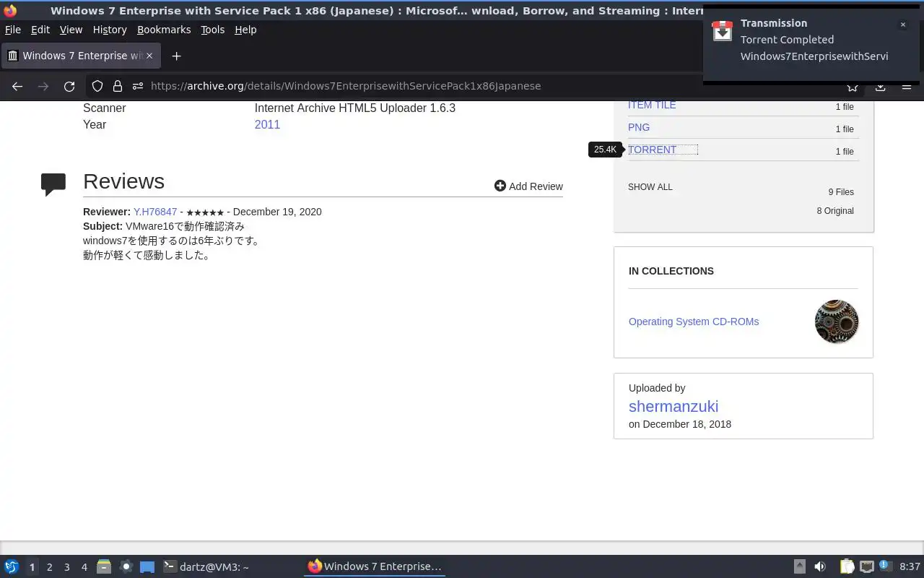Download the TORRENT file link
Viewport: 924px width, 578px height.
click(653, 150)
